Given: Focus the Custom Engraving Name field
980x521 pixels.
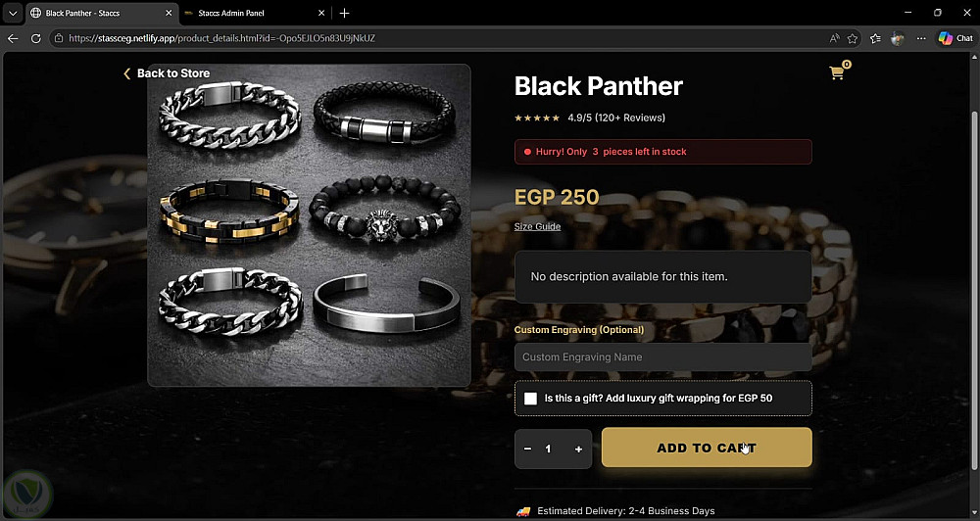Looking at the screenshot, I should (663, 357).
